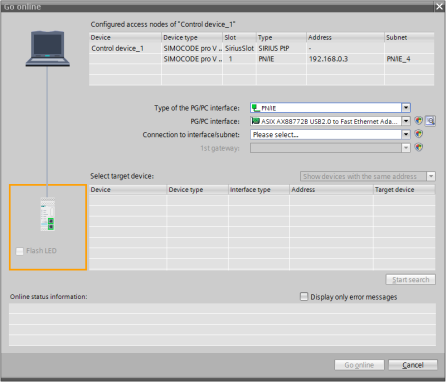446x382 pixels.
Task: Open Type of the PG/PC interface dropdown
Action: coord(406,108)
